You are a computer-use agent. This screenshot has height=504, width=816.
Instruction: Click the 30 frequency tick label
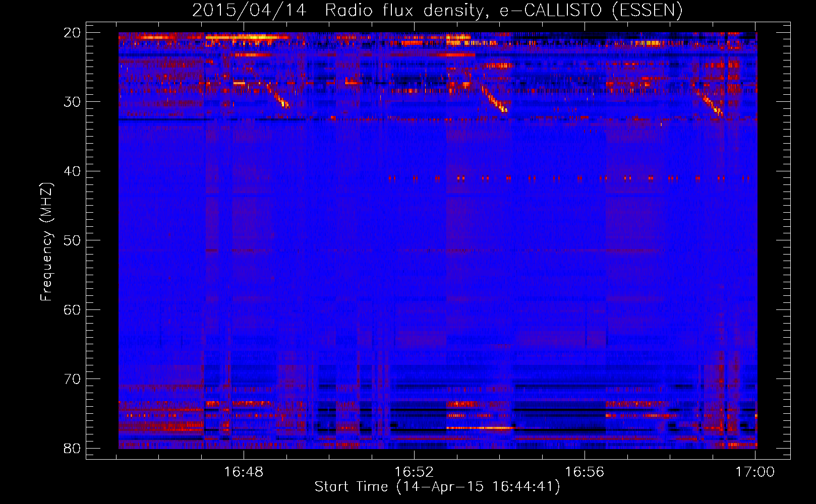click(x=72, y=102)
